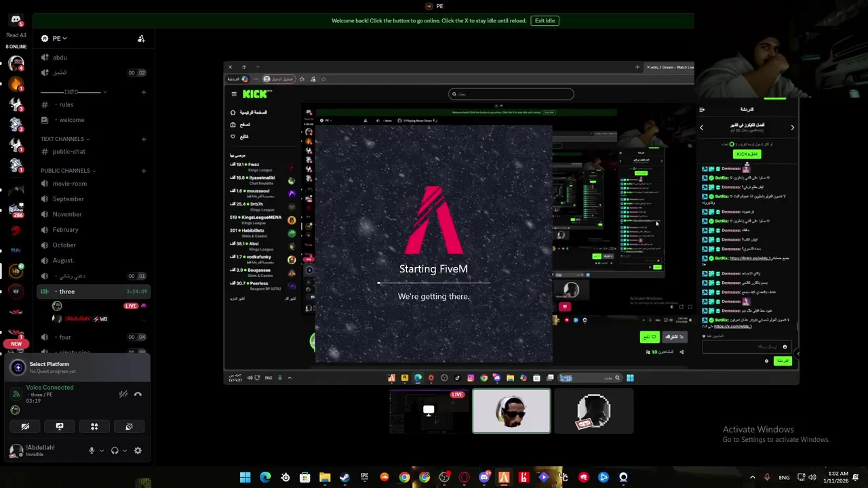Open the public-chat channel
Viewport: 868px width, 488px height.
click(x=94, y=152)
